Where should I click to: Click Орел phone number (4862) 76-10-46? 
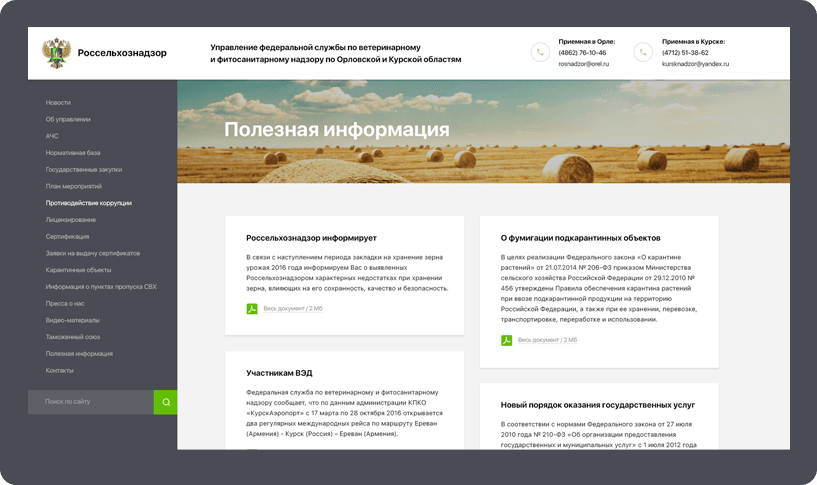click(x=582, y=53)
